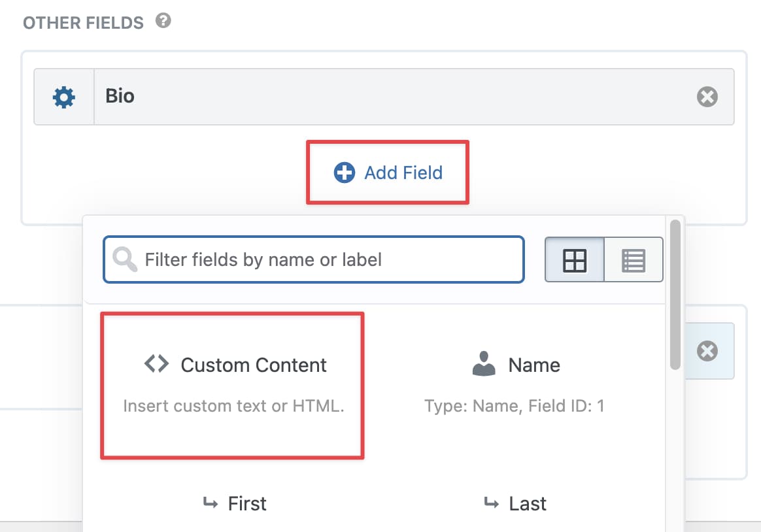Open the Other Fields help tooltip icon
761x532 pixels.
[x=163, y=21]
